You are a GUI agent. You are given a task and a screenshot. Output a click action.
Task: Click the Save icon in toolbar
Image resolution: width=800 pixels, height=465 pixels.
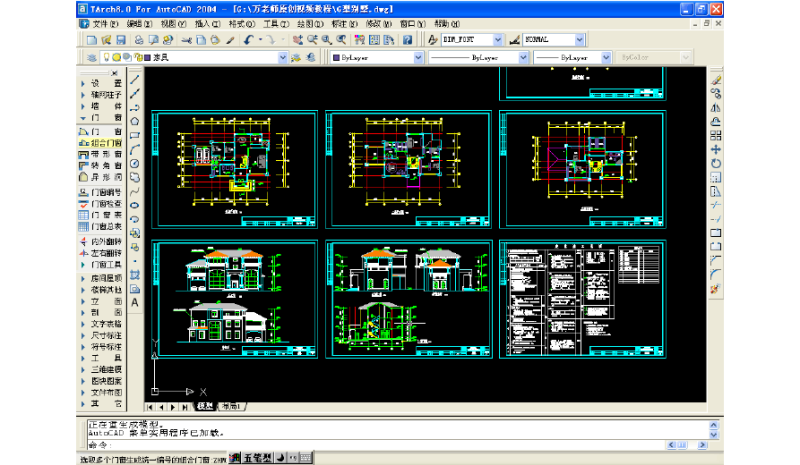pyautogui.click(x=121, y=40)
